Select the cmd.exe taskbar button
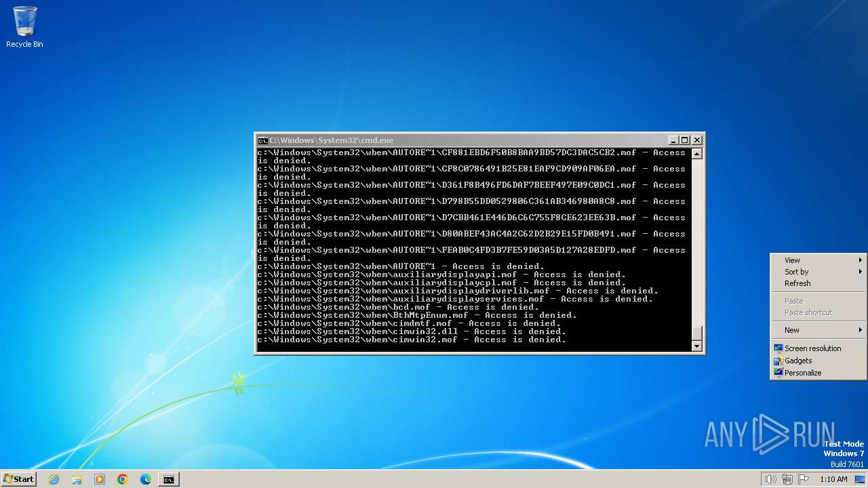This screenshot has width=868, height=488. pos(168,479)
